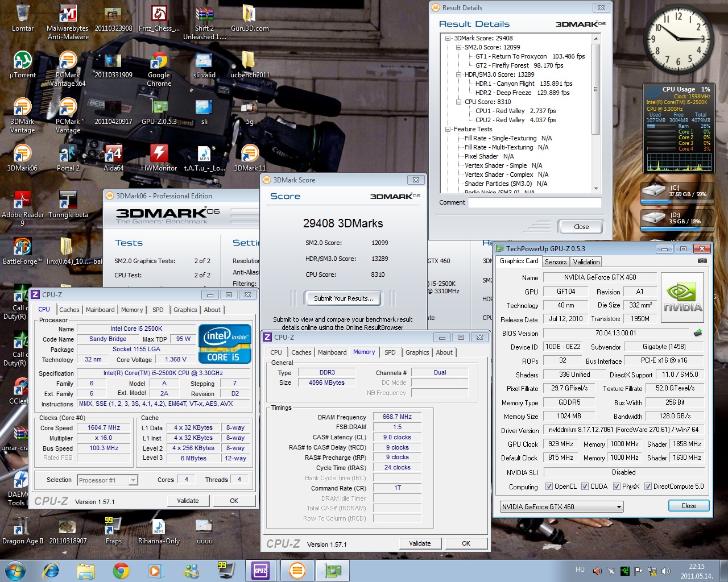This screenshot has width=728, height=582.
Task: Click the volume speaker tray icon
Action: [x=666, y=571]
